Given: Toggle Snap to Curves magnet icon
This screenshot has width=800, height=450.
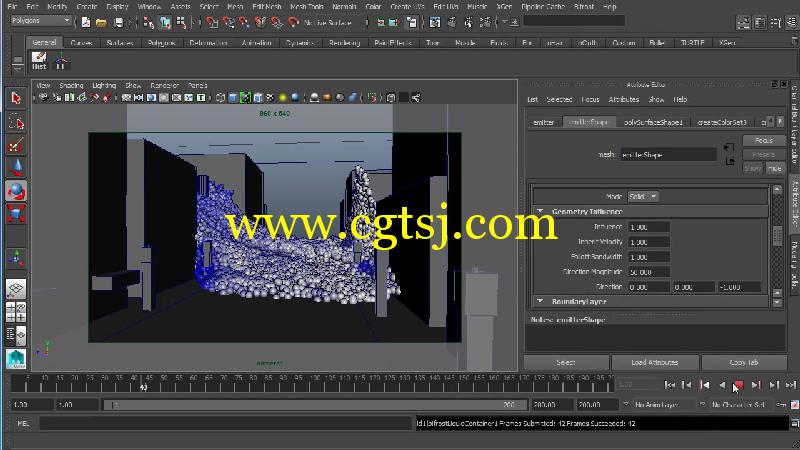Looking at the screenshot, I should [228, 22].
